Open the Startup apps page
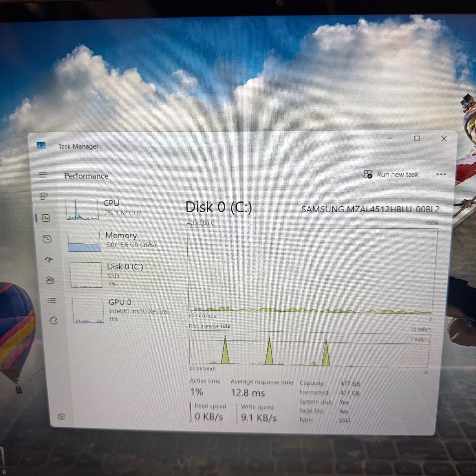Viewport: 476px width, 476px height. pos(49,260)
